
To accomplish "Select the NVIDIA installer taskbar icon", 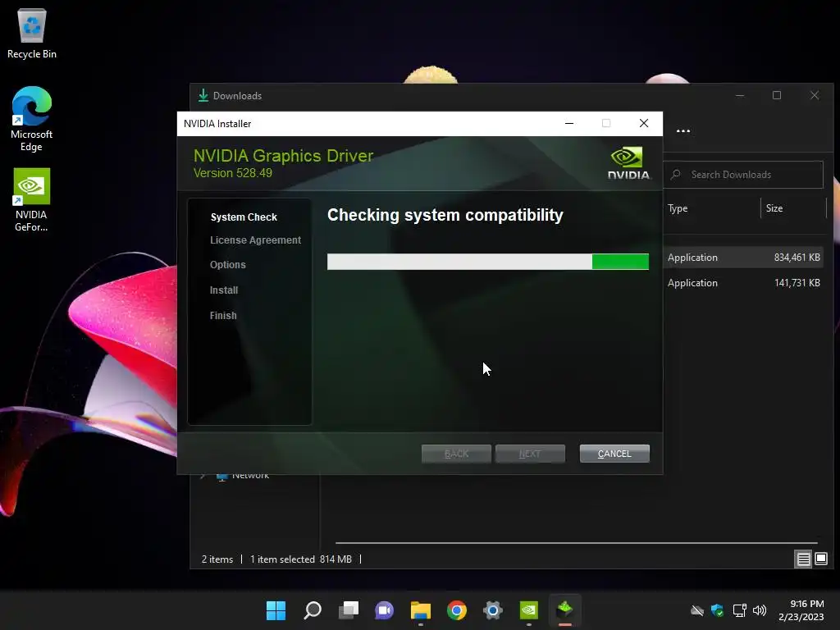I will click(x=564, y=610).
